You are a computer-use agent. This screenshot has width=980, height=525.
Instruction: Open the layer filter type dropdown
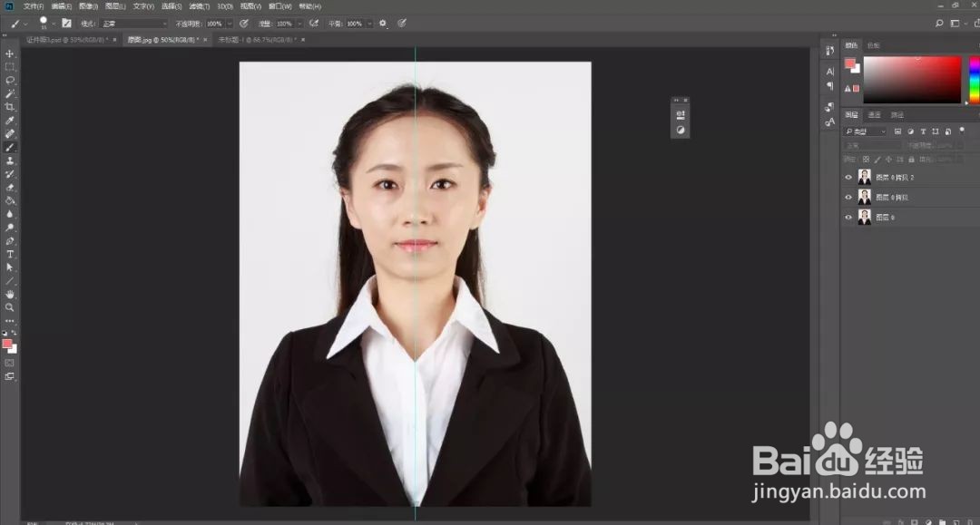(x=865, y=131)
